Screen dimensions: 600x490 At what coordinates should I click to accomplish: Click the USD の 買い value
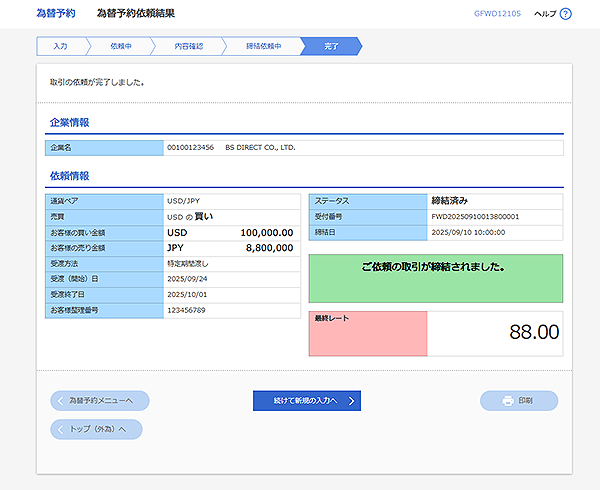(x=190, y=217)
